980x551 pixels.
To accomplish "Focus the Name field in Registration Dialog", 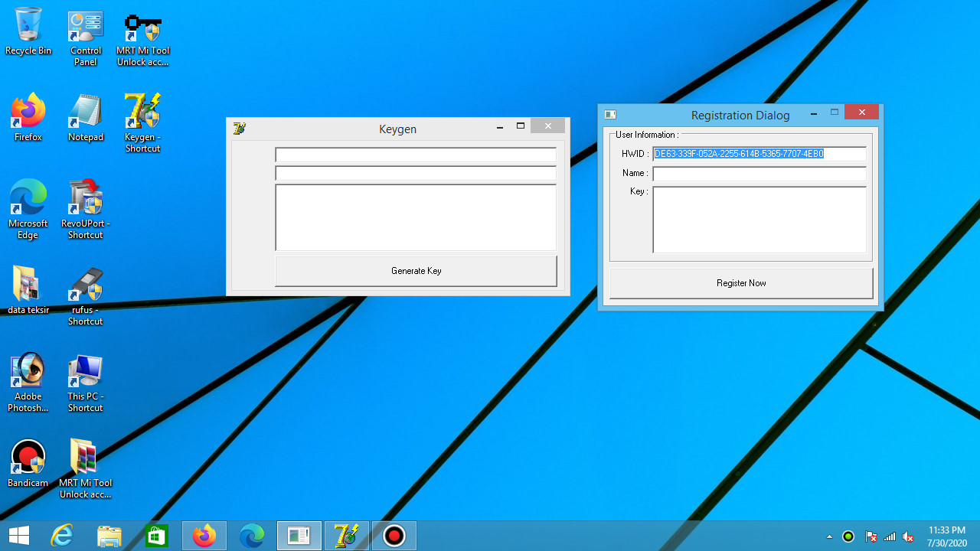I will point(759,174).
